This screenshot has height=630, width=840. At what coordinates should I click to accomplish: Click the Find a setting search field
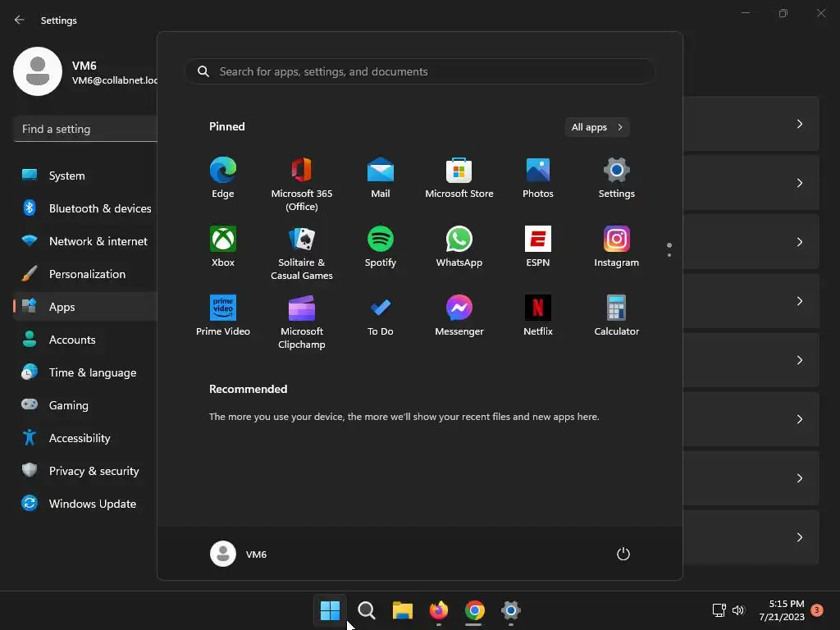pos(85,129)
